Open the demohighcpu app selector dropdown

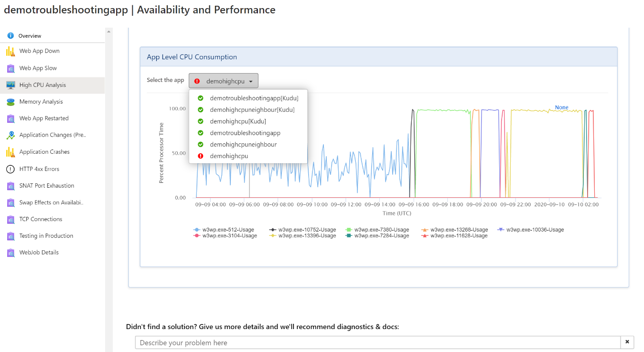[x=224, y=80]
